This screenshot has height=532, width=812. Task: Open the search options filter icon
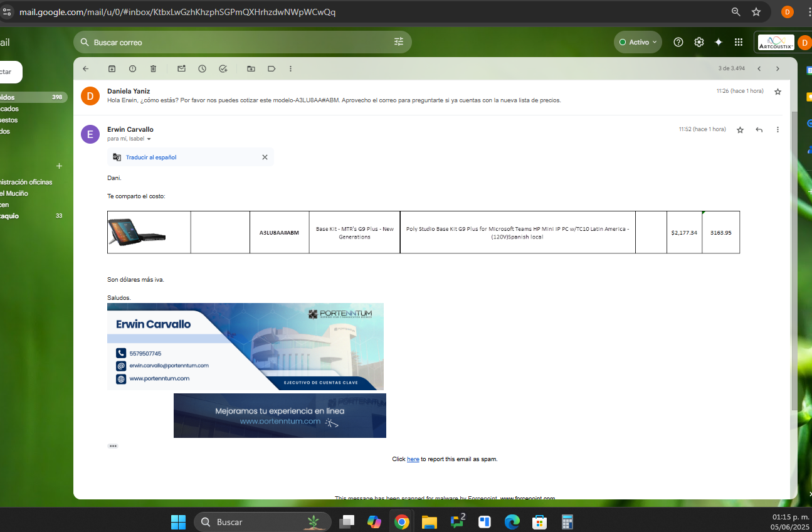click(x=399, y=42)
